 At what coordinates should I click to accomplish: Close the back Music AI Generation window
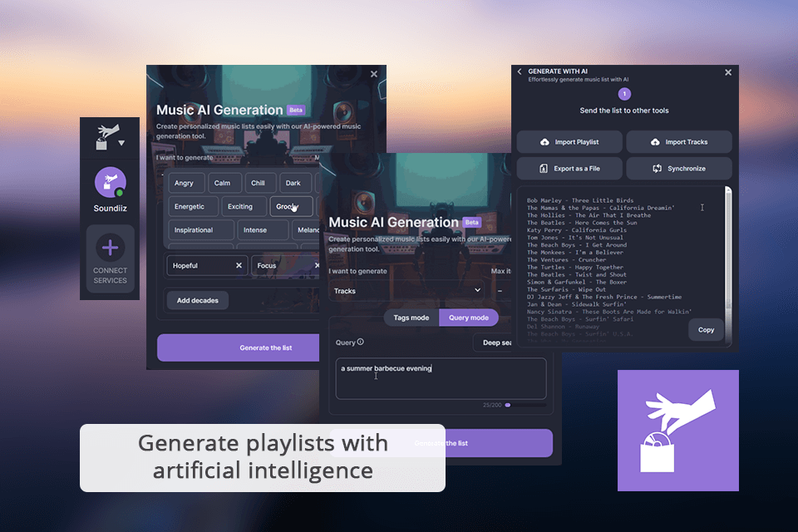coord(374,74)
